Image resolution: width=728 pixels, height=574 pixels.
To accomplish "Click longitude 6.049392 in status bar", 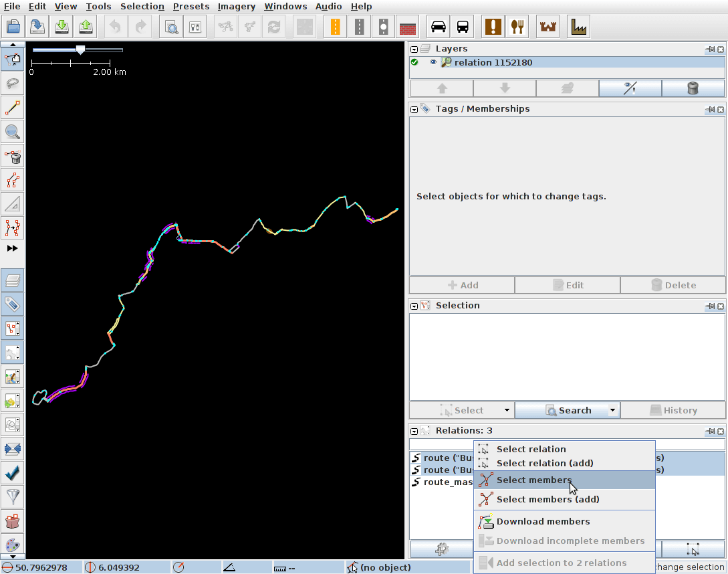I will 118,567.
